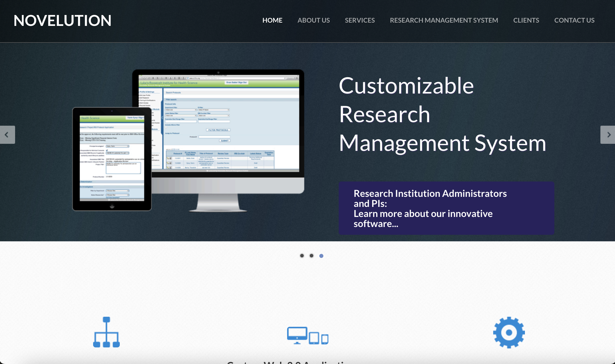Screen dimensions: 615x364
Task: Go to Research Management System page
Action: [x=444, y=20]
